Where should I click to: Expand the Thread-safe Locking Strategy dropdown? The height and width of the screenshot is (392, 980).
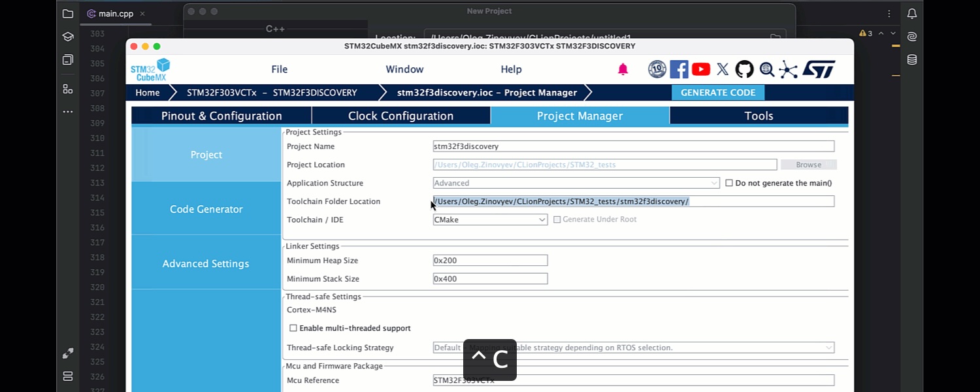coord(634,348)
